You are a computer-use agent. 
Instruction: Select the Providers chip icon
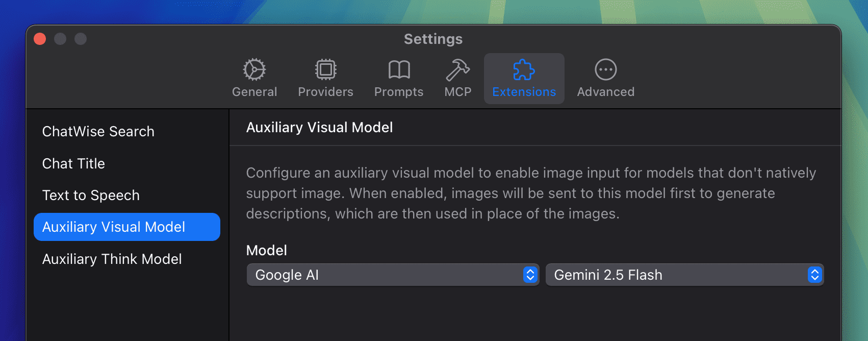click(x=325, y=69)
